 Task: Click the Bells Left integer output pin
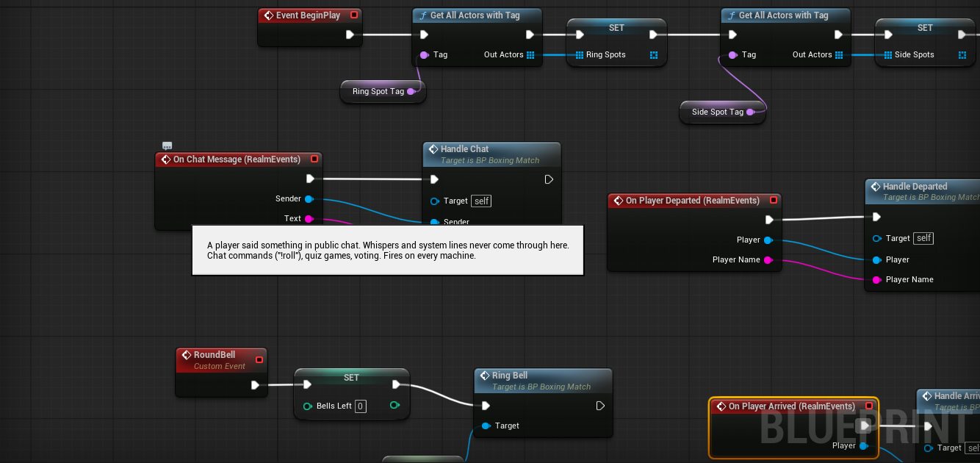[x=395, y=406]
